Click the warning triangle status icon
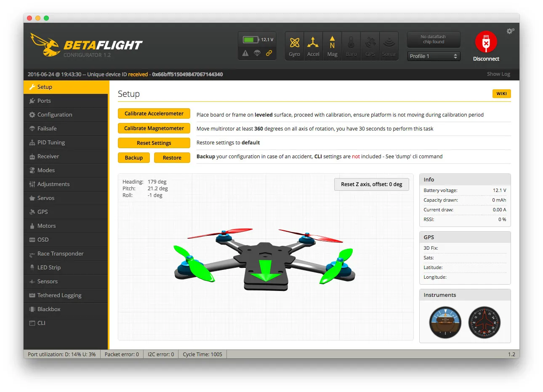The width and height of the screenshot is (543, 392). [245, 53]
